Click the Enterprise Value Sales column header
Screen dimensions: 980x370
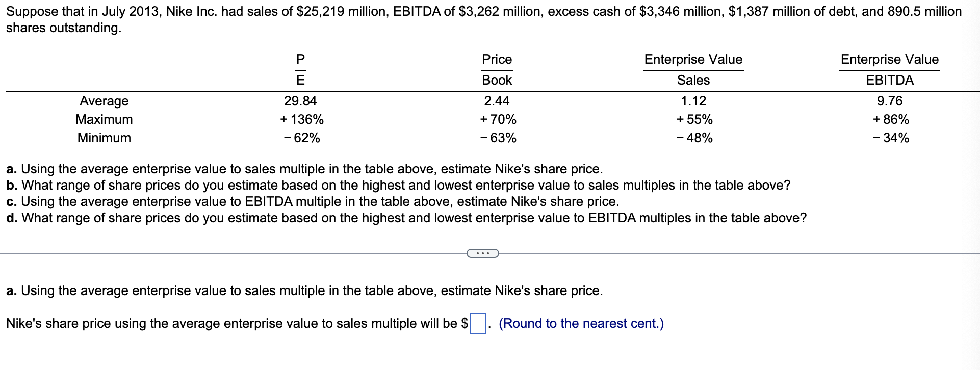(x=693, y=69)
